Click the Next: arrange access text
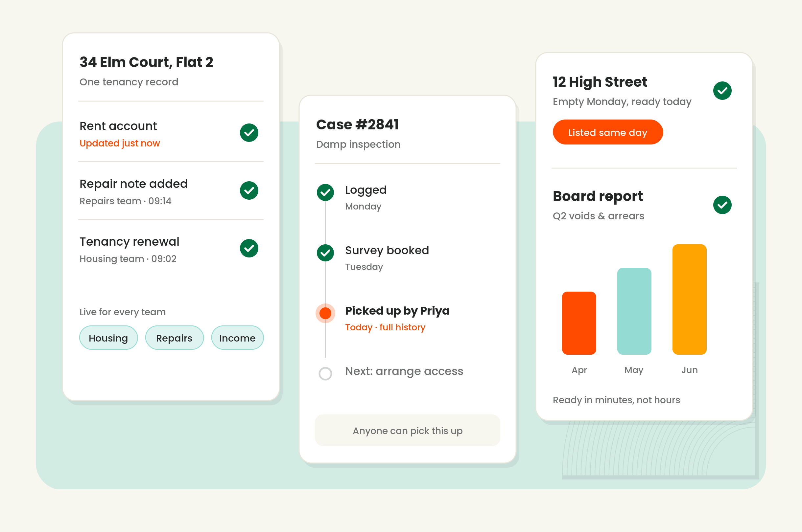 (x=404, y=371)
